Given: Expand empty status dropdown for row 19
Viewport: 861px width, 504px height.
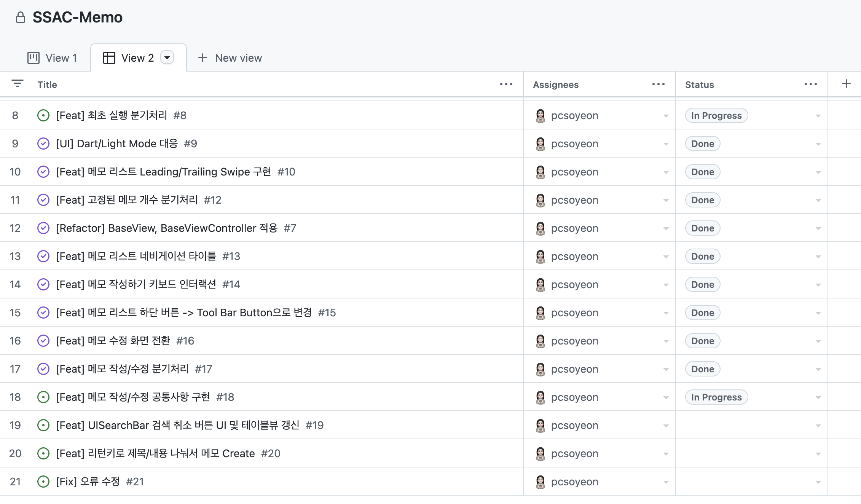Looking at the screenshot, I should 818,426.
